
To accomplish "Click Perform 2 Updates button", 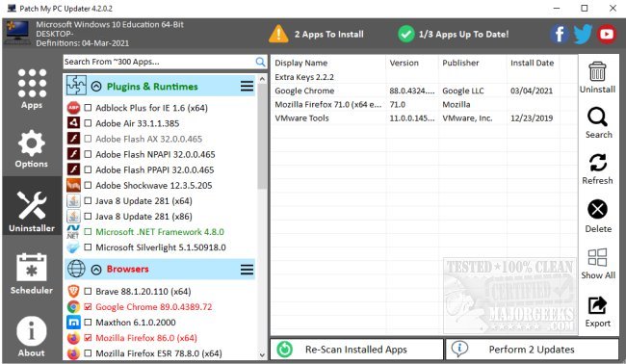I will 532,350.
